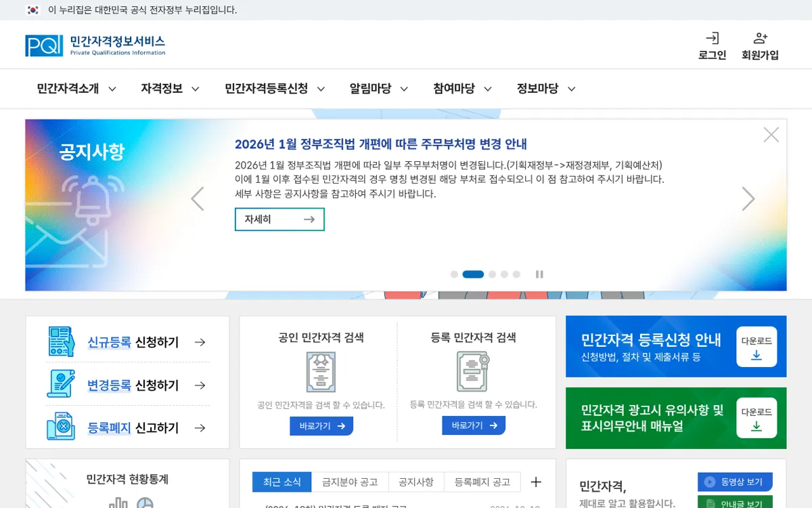
Task: Click the Korean flag icon at top
Action: point(32,10)
